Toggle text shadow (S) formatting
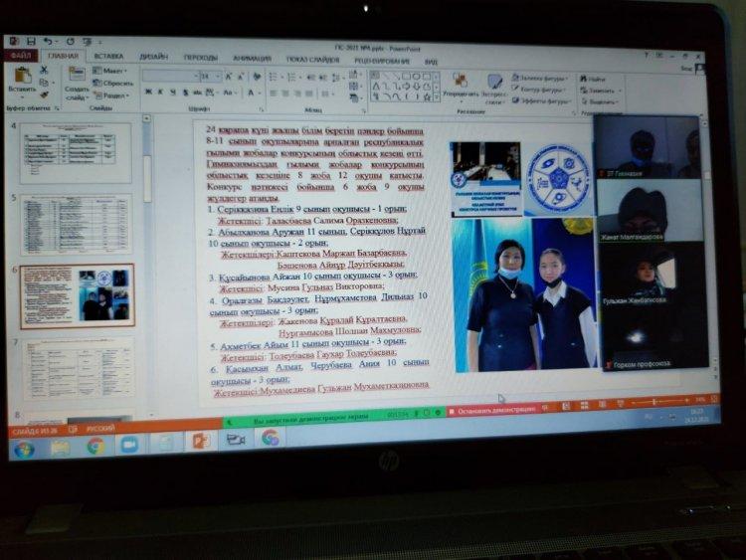 185,93
